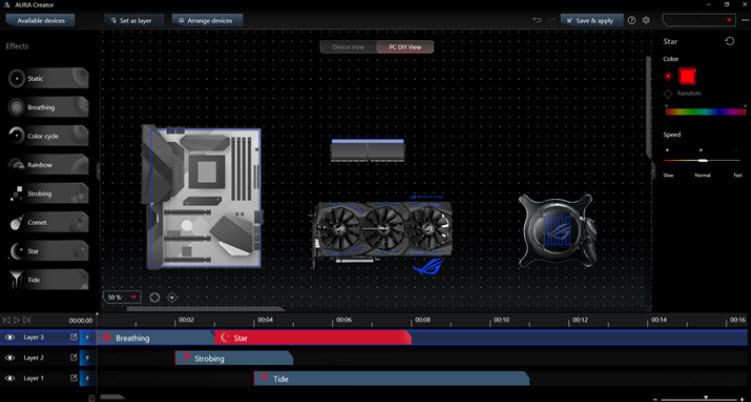The height and width of the screenshot is (402, 751).
Task: Switch to the PC DIY View tab
Action: (x=405, y=47)
